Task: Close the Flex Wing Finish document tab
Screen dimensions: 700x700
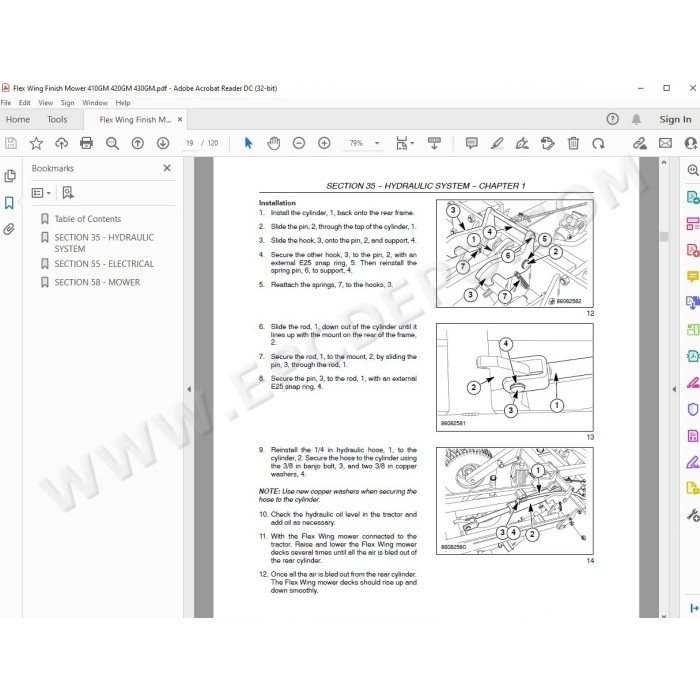Action: tap(180, 120)
